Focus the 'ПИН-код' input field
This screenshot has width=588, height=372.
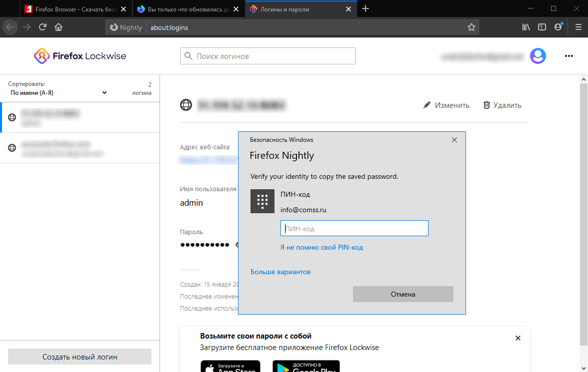[x=354, y=228]
